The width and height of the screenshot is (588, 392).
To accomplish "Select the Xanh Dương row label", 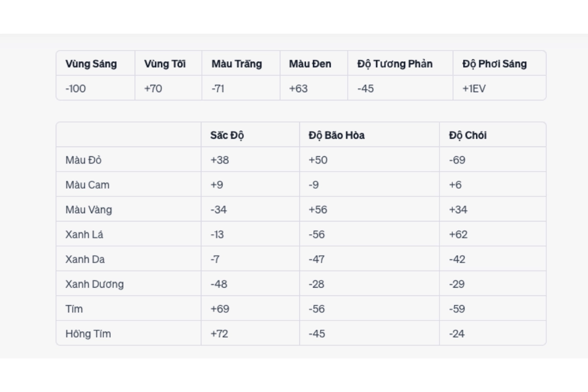I will pos(95,284).
